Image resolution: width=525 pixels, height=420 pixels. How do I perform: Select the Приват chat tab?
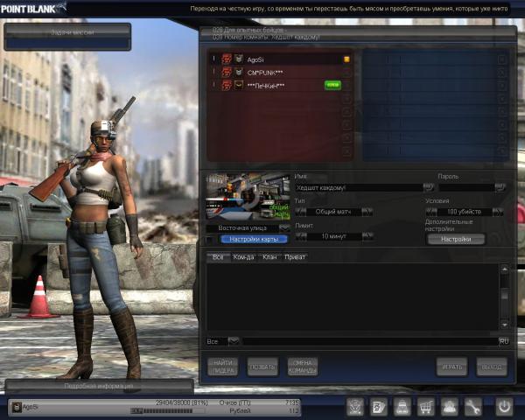click(295, 257)
